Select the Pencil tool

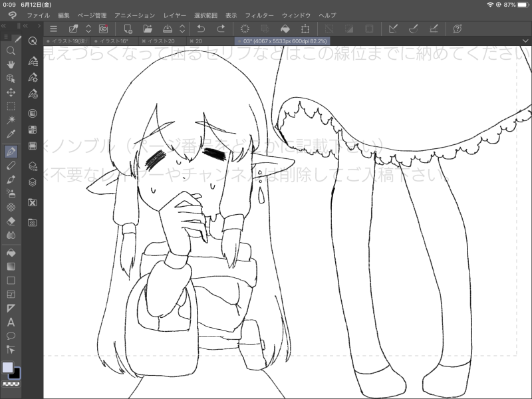(11, 165)
